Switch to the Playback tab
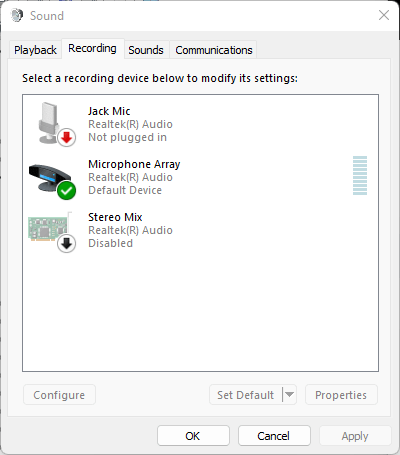The height and width of the screenshot is (455, 400). (x=35, y=50)
